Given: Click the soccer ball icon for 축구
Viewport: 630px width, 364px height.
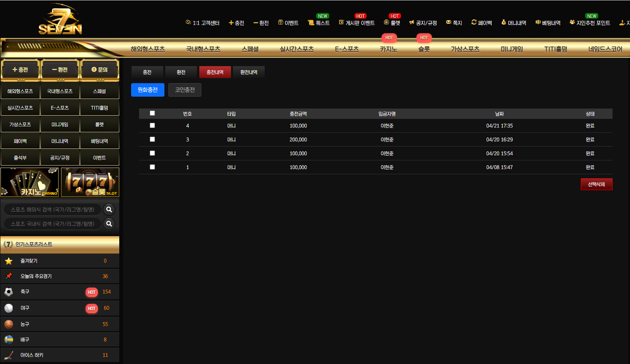Looking at the screenshot, I should (9, 292).
